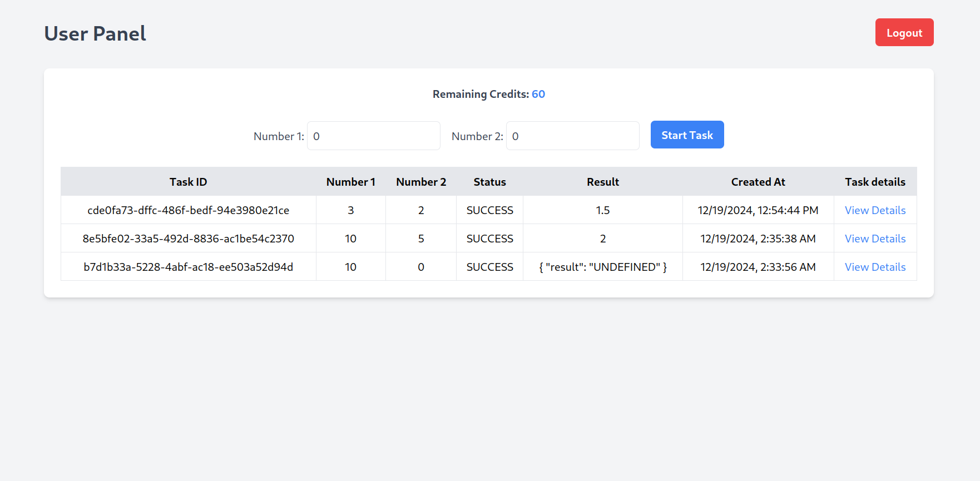
Task: Select the task ID cde0fa73-dffc-486f-bedf-94e3980e21ce
Action: 188,210
